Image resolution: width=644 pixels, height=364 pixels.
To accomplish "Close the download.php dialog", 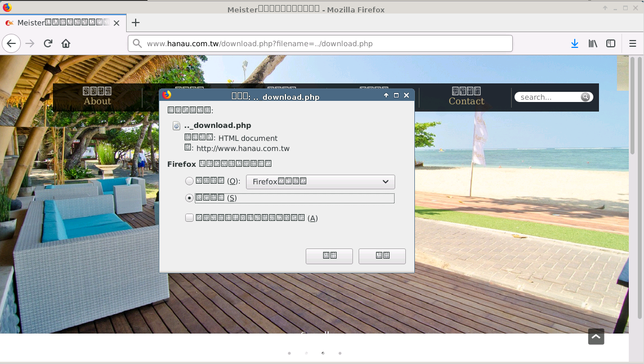I will coord(406,95).
